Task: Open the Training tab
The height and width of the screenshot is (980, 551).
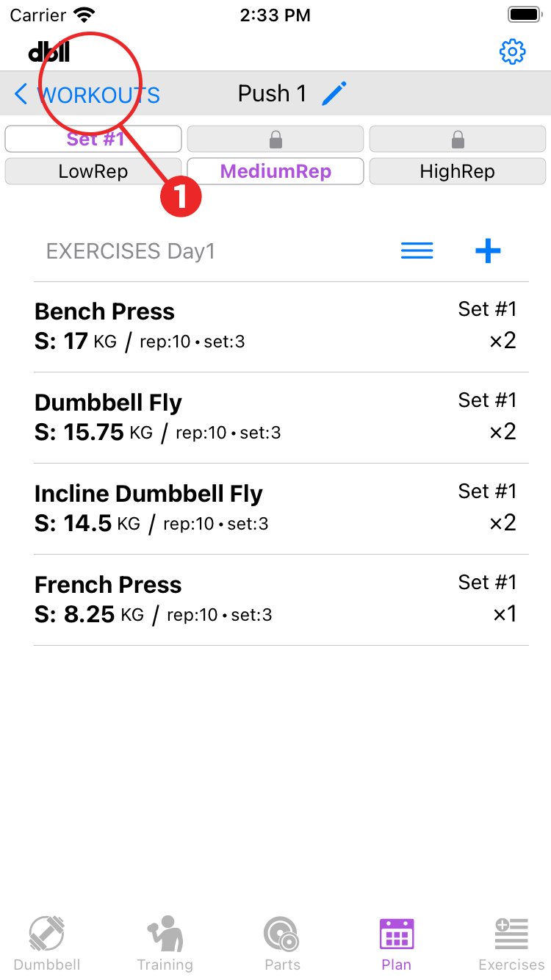Action: 165,943
